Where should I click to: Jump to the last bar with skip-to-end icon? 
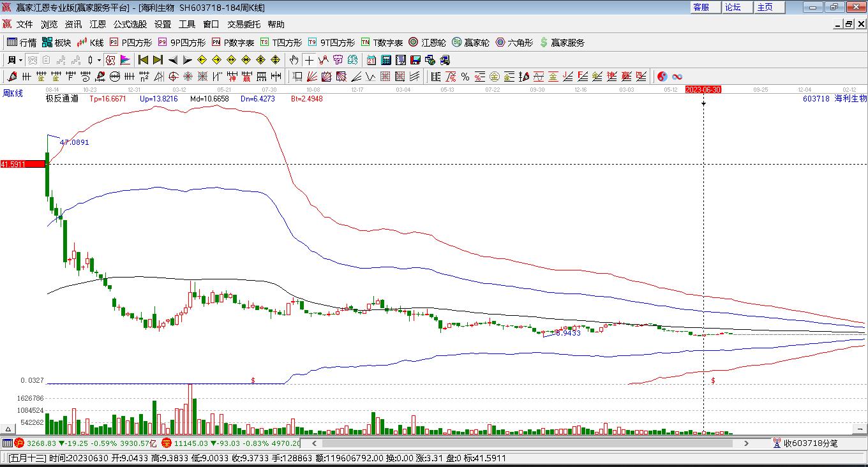(x=158, y=60)
